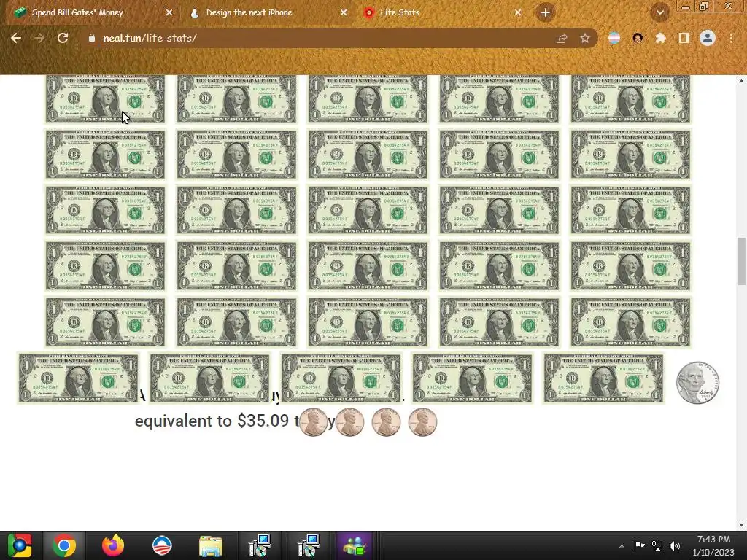This screenshot has height=560, width=747.
Task: Toggle the browser side panel
Action: pyautogui.click(x=684, y=38)
